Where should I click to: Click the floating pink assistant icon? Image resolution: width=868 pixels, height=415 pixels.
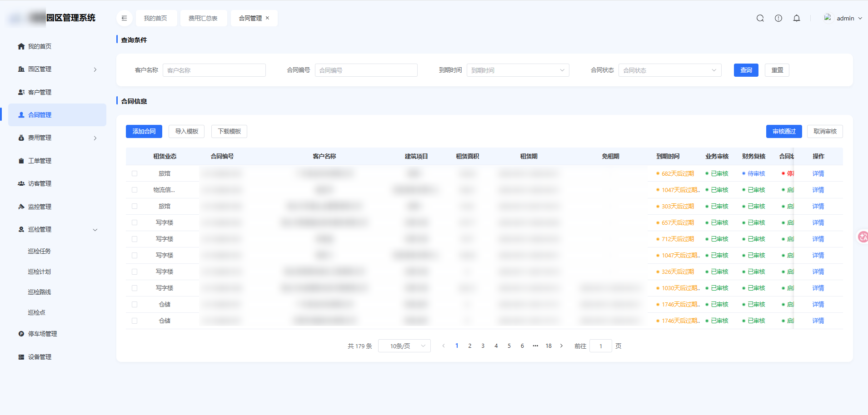[863, 237]
